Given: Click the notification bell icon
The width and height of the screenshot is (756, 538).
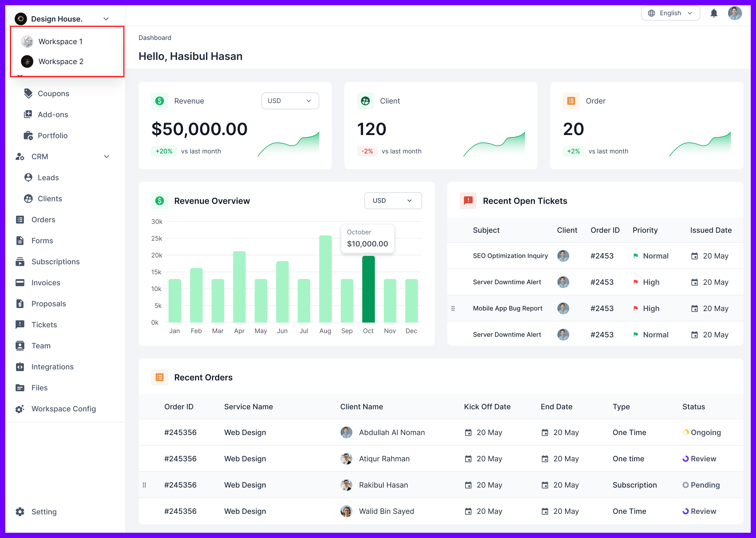Looking at the screenshot, I should pyautogui.click(x=714, y=13).
